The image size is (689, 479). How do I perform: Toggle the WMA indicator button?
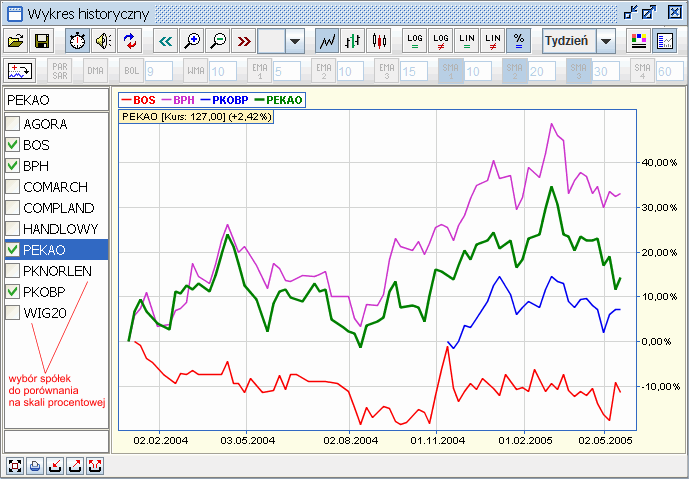point(196,71)
